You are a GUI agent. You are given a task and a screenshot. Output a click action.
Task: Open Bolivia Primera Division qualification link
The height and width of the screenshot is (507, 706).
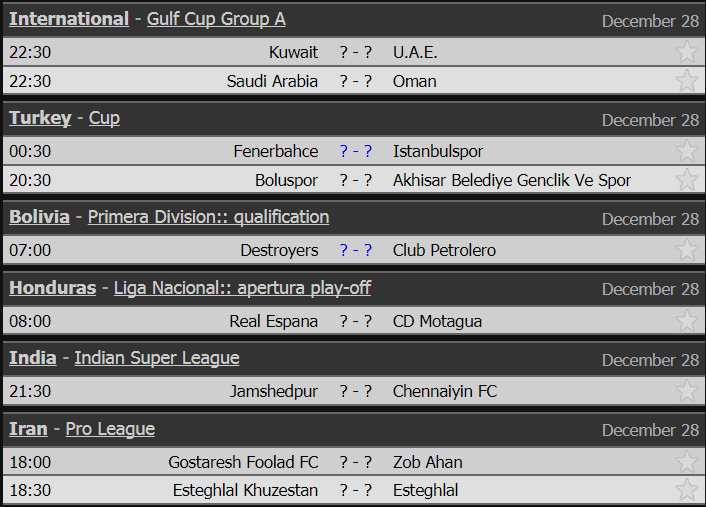[x=208, y=217]
